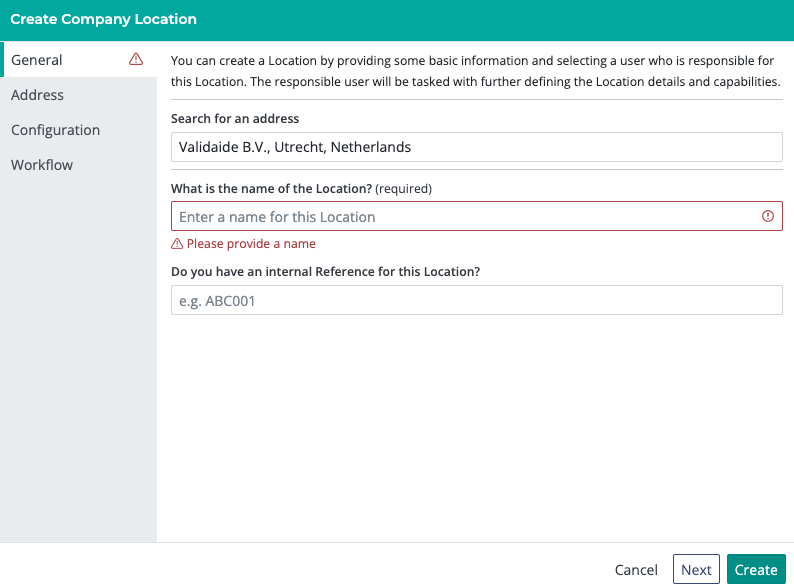Click the 'Create Company Location' title

tap(103, 19)
